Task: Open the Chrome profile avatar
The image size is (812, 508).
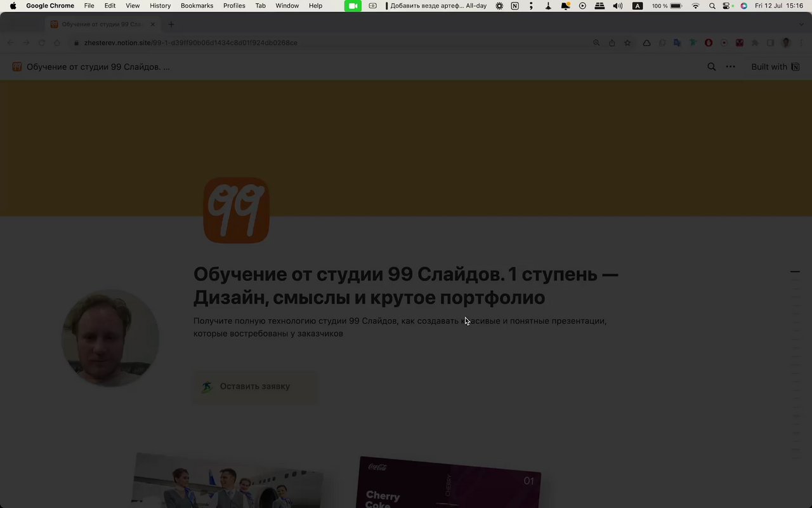Action: pyautogui.click(x=786, y=43)
